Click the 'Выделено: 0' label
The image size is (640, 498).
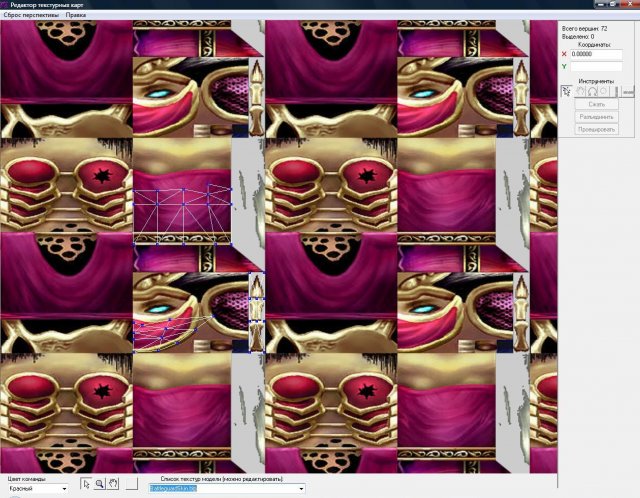pyautogui.click(x=578, y=36)
